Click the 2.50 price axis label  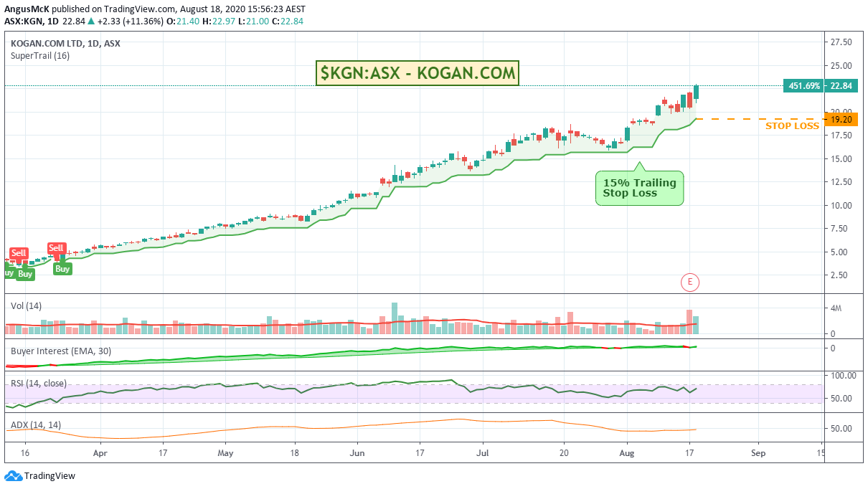click(839, 275)
